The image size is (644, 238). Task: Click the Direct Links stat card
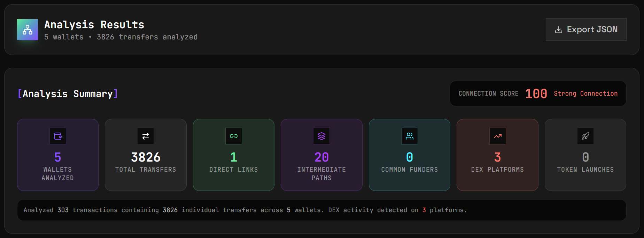[x=233, y=155]
